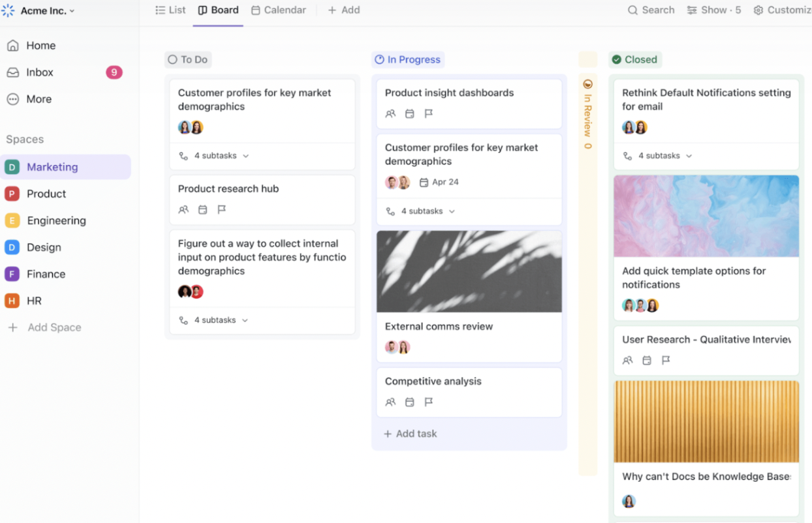This screenshot has width=812, height=523.
Task: Click Add Space in the sidebar
Action: (54, 327)
